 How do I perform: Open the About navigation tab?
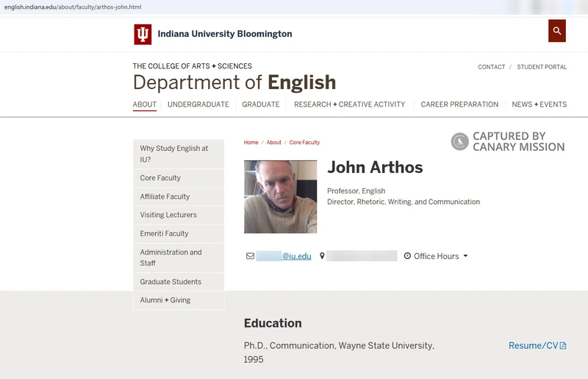[x=144, y=105]
